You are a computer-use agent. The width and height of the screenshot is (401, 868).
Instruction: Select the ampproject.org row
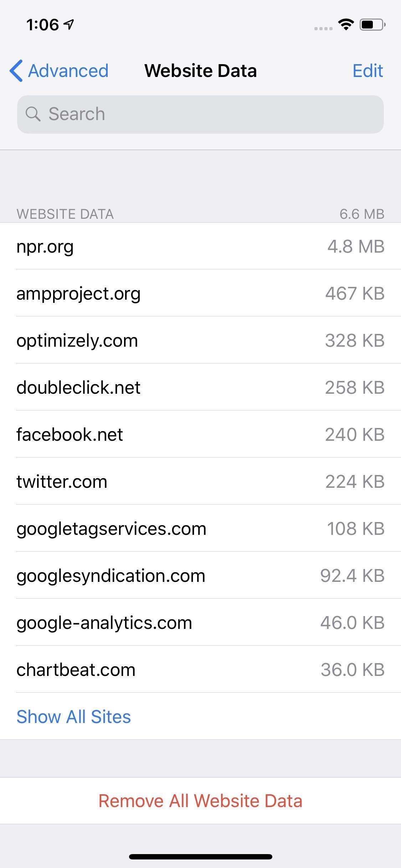click(200, 293)
